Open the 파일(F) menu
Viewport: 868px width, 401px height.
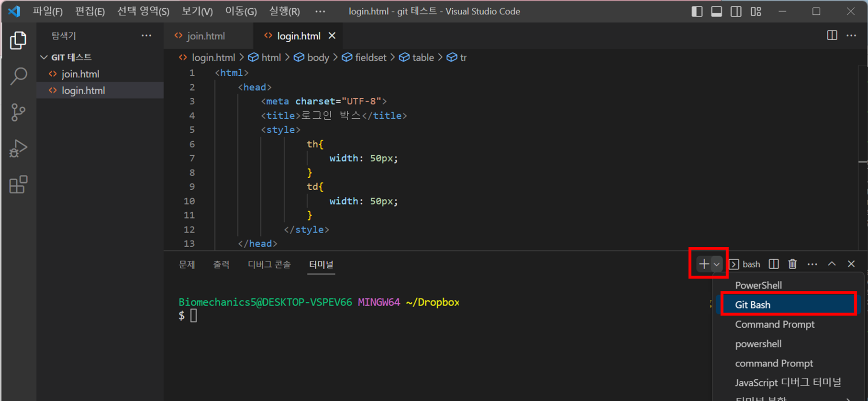click(x=48, y=11)
